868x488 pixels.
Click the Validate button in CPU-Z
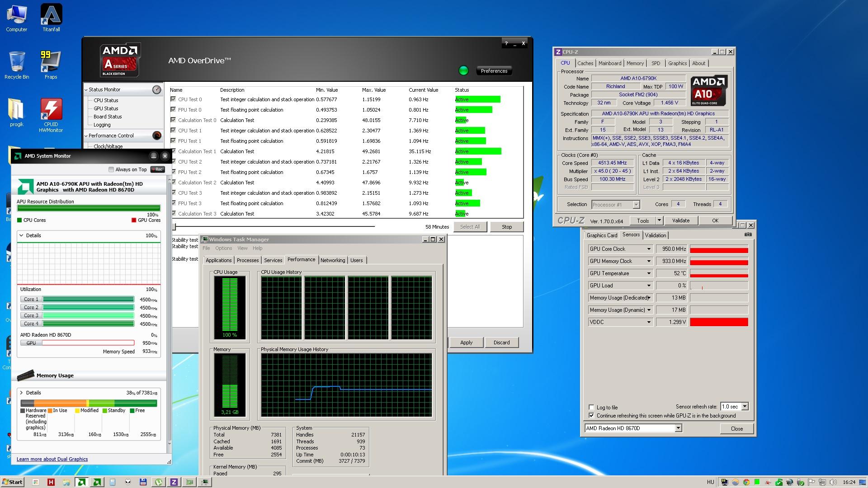point(681,221)
